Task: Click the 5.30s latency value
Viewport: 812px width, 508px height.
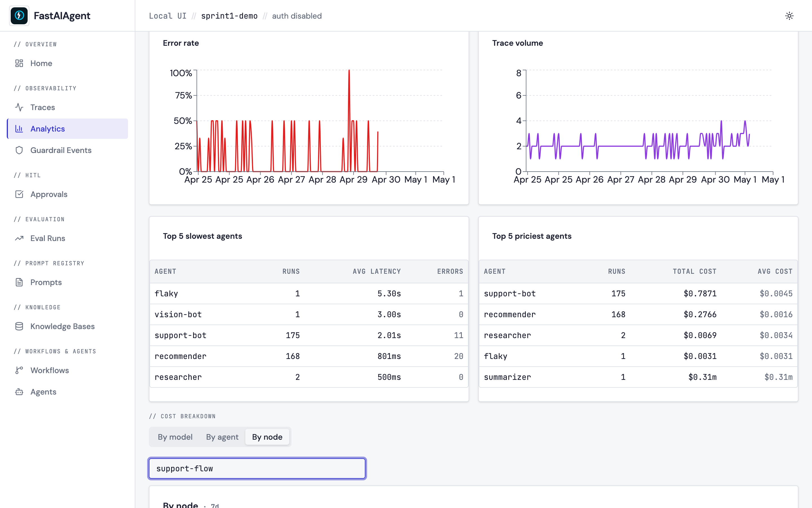Action: pyautogui.click(x=389, y=294)
